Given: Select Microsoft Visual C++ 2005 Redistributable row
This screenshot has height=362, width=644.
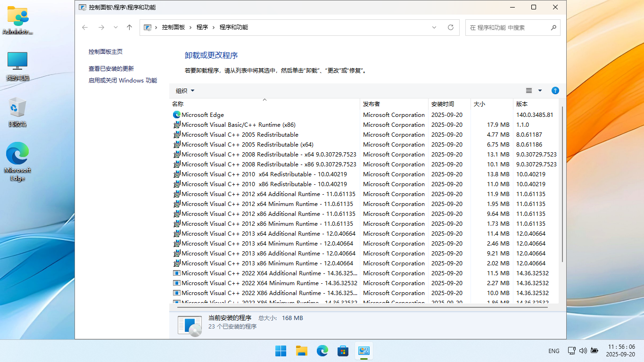Looking at the screenshot, I should click(364, 134).
